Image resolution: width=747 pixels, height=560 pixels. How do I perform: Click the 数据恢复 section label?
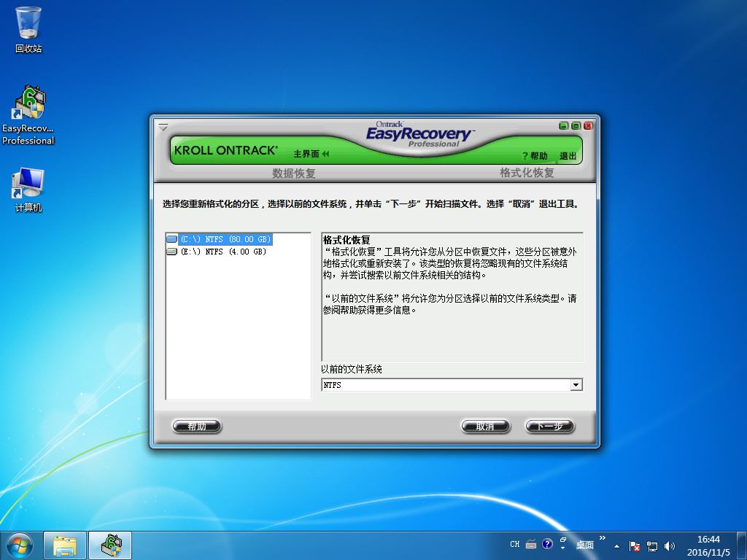(x=293, y=173)
